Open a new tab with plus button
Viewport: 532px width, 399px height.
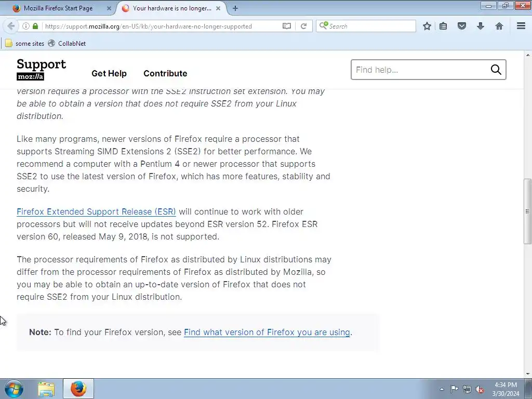click(235, 8)
